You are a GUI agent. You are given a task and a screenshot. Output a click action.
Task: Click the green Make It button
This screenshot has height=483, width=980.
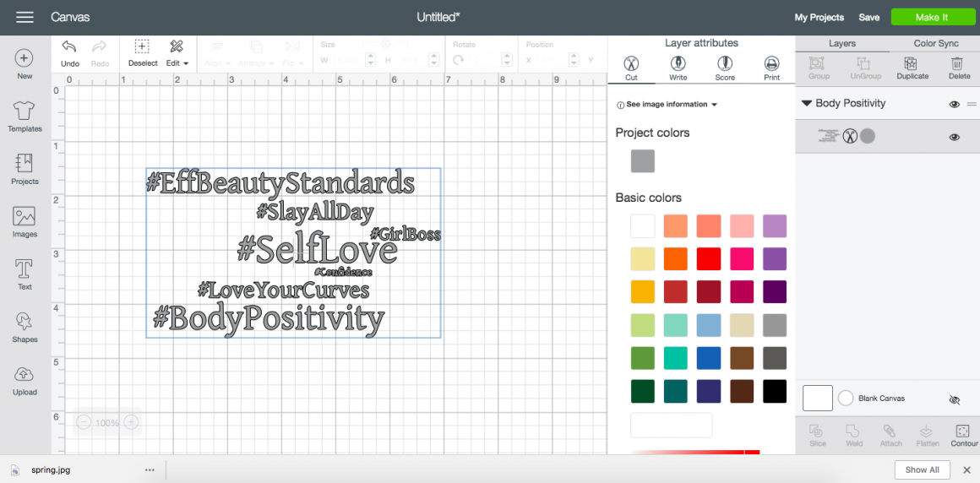pyautogui.click(x=931, y=18)
